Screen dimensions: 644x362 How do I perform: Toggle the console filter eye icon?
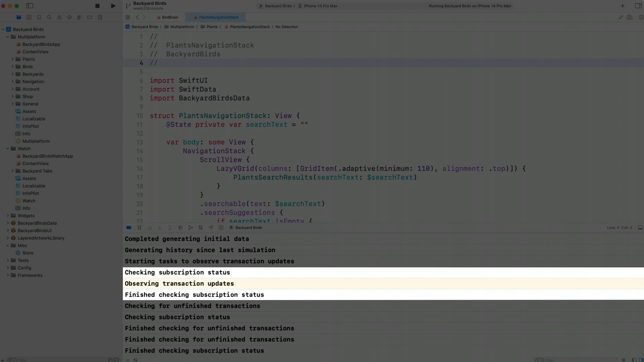click(x=128, y=360)
